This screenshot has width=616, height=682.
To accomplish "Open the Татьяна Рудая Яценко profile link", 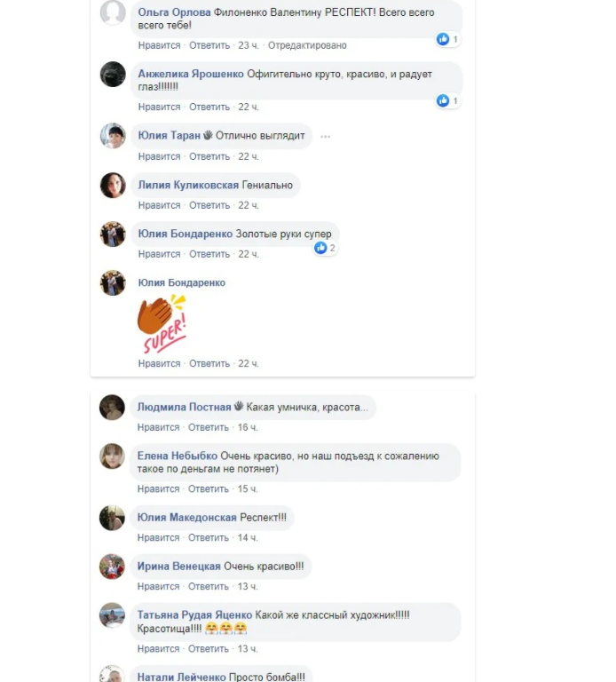I will (194, 615).
